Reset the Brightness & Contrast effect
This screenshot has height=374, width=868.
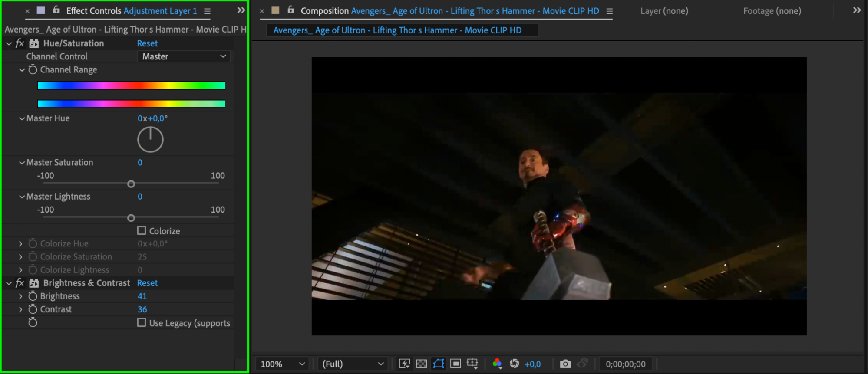[147, 283]
